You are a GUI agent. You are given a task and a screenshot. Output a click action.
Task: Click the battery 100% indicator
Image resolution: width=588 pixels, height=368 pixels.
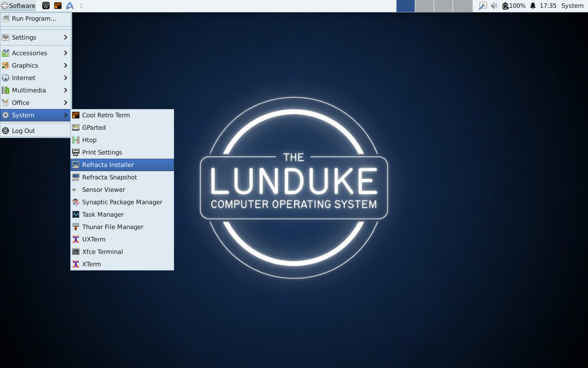pos(514,6)
